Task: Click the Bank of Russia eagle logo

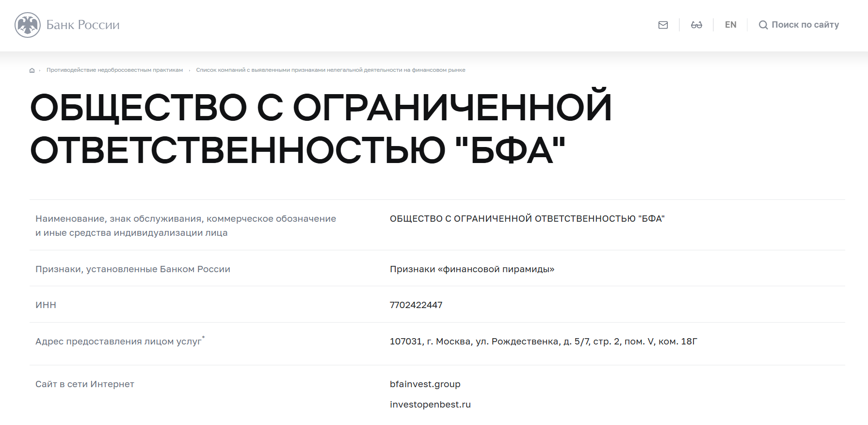Action: (x=28, y=25)
